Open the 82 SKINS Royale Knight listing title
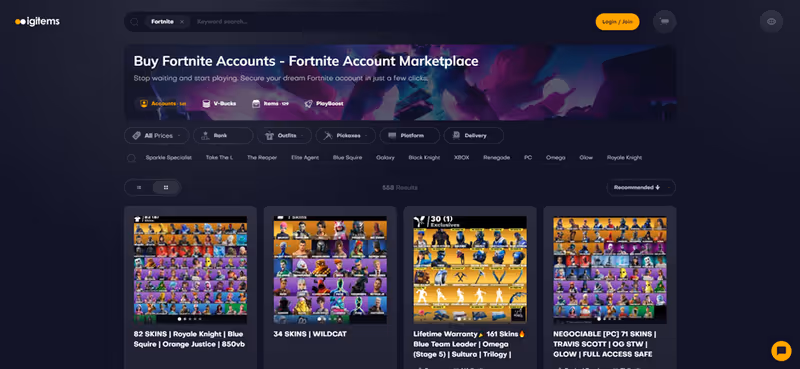Image resolution: width=800 pixels, height=369 pixels. 189,339
